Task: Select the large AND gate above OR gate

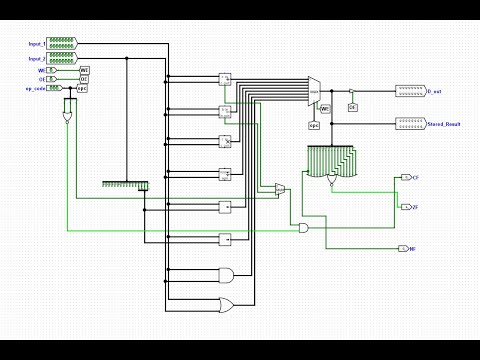Action: [226, 275]
